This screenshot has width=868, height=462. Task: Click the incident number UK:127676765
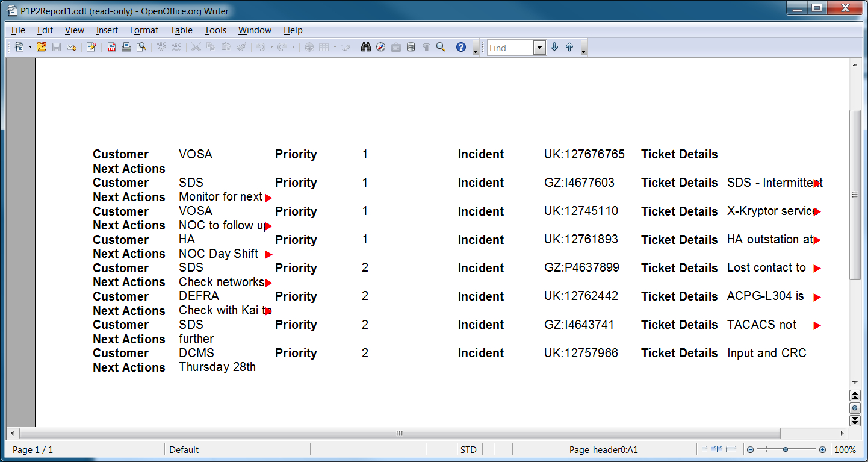pos(584,154)
